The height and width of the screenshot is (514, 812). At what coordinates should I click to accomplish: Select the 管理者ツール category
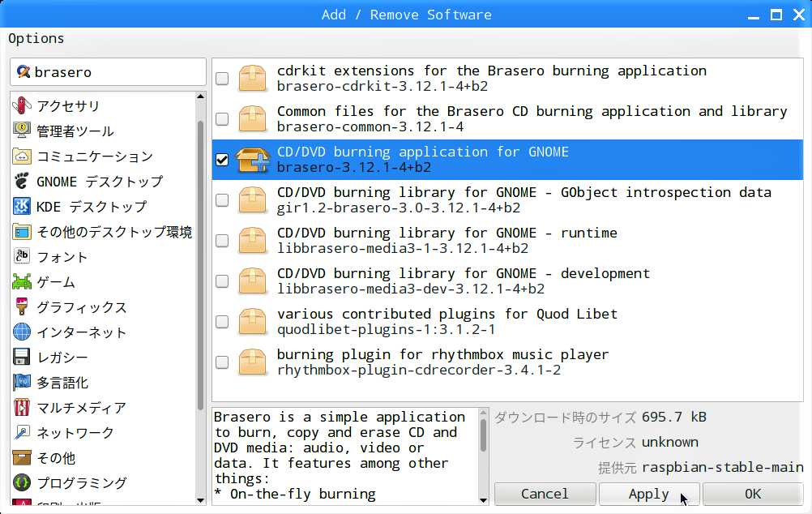103,131
